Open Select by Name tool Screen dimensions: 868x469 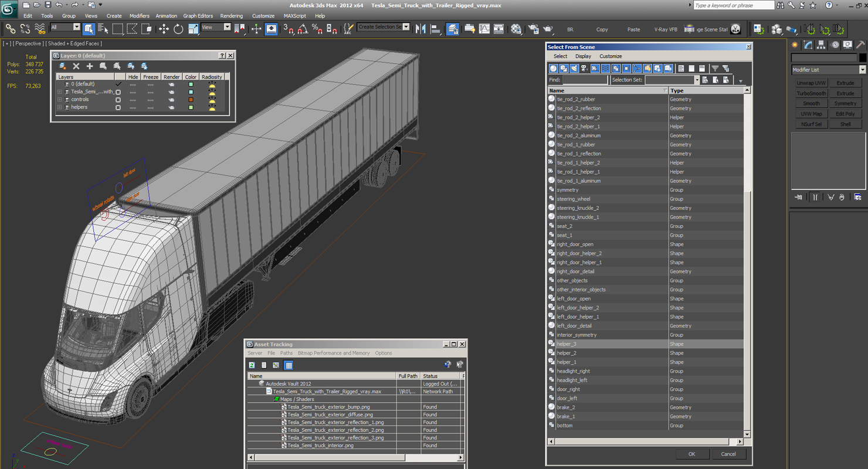103,28
